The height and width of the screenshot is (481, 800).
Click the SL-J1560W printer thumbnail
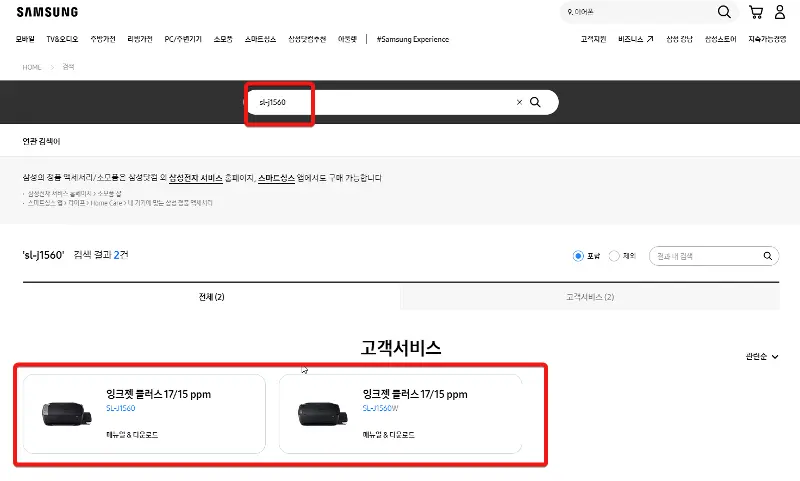click(322, 414)
